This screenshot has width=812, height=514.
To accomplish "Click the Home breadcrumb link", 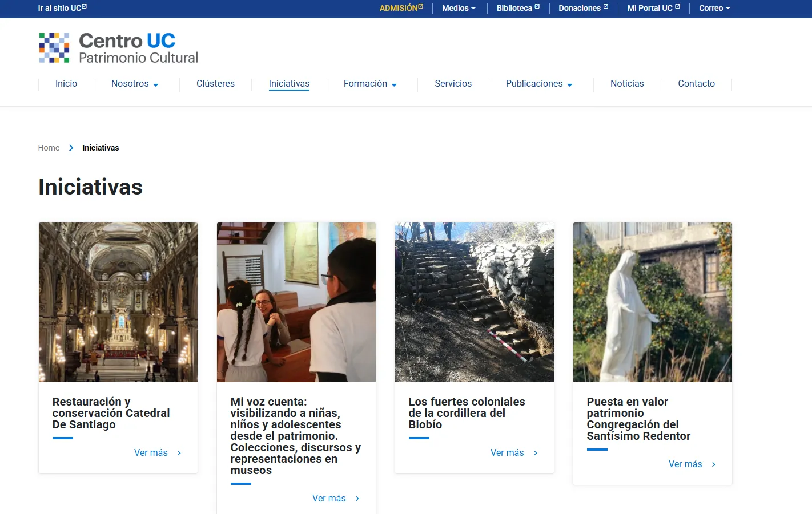I will 49,148.
